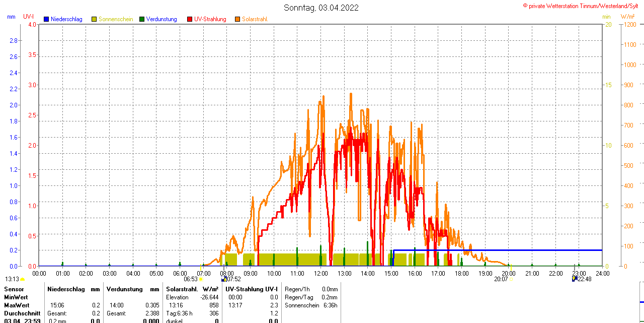This screenshot has height=323, width=644.
Task: Click the private Wetterstation Tinnum copyright text
Action: pos(583,6)
